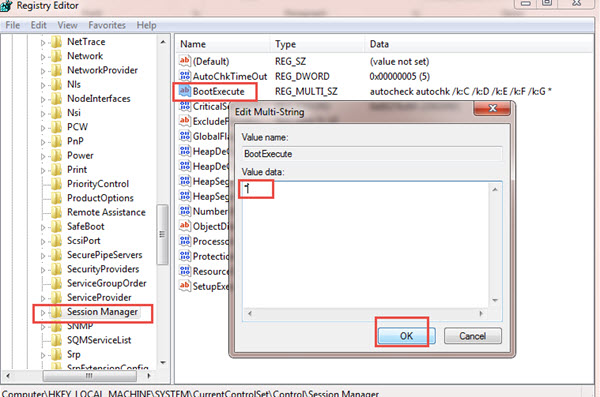Select the Network folder icon
This screenshot has width=600, height=397.
(x=56, y=56)
